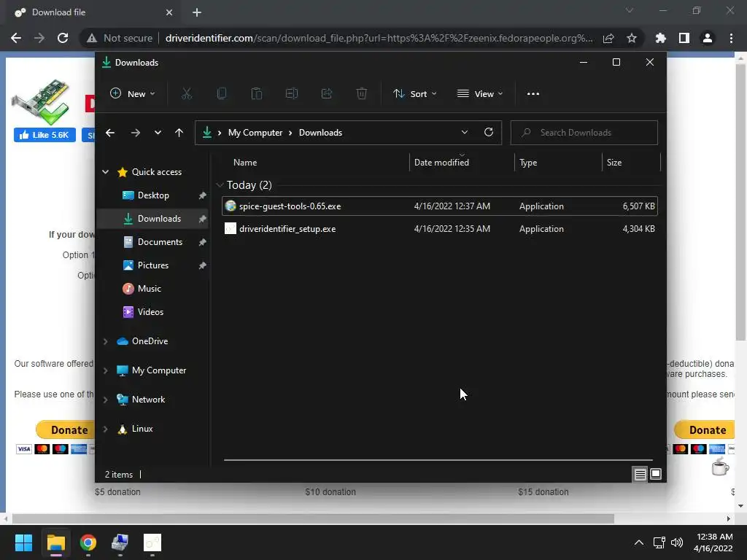The image size is (747, 560).
Task: Open Chrome extensions puzzle icon
Action: [x=660, y=38]
